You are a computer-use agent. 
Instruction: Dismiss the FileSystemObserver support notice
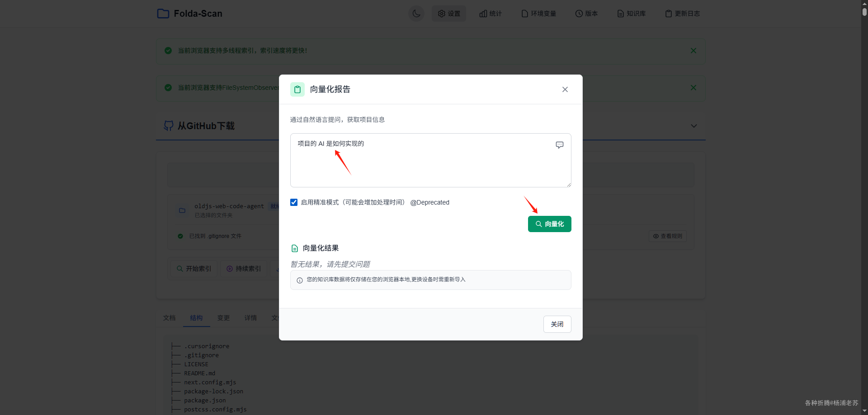point(693,88)
